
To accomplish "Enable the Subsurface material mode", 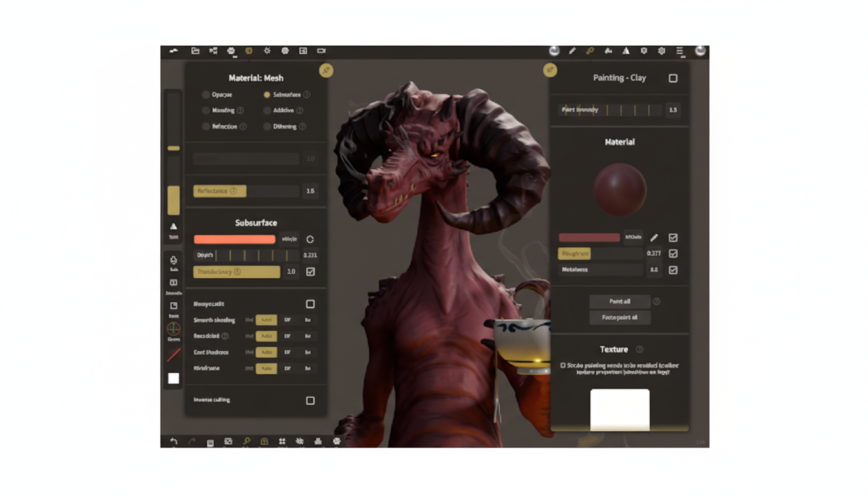I will 267,94.
